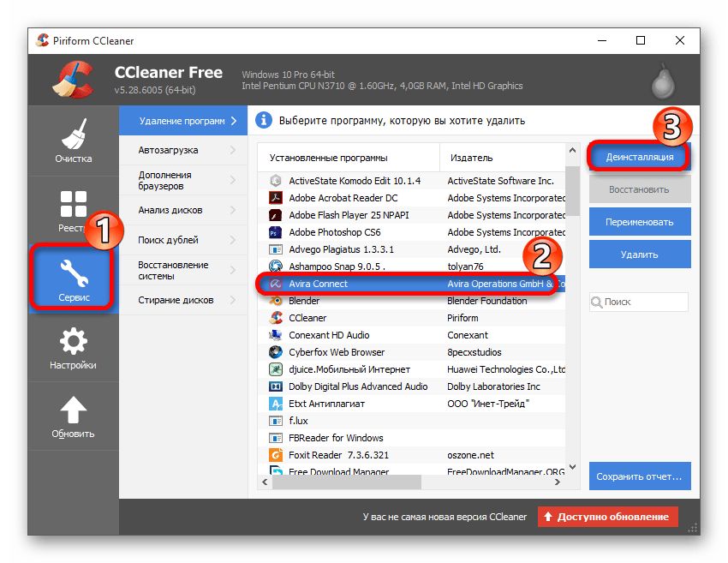This screenshot has width=728, height=563.
Task: Sort by Издатель column header
Action: [x=471, y=158]
